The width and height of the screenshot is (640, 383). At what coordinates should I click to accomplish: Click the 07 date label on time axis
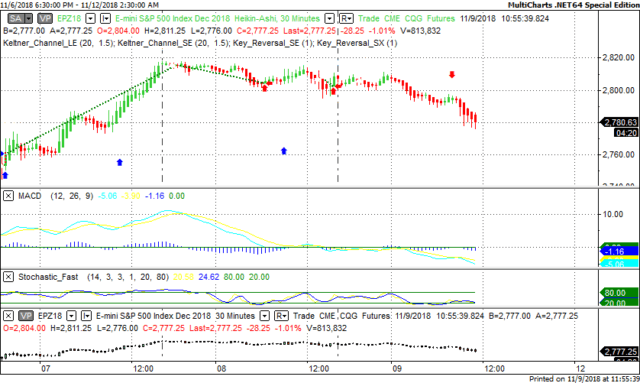point(45,369)
